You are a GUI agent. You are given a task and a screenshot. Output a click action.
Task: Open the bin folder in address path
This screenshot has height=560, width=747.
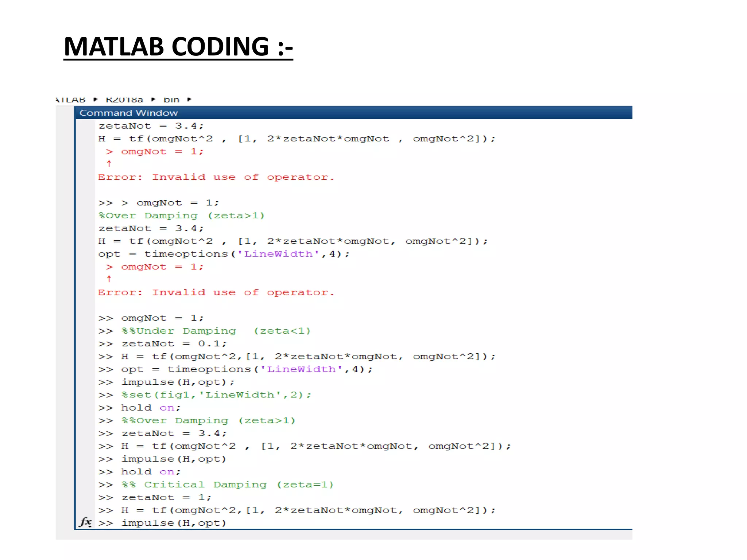click(x=171, y=100)
